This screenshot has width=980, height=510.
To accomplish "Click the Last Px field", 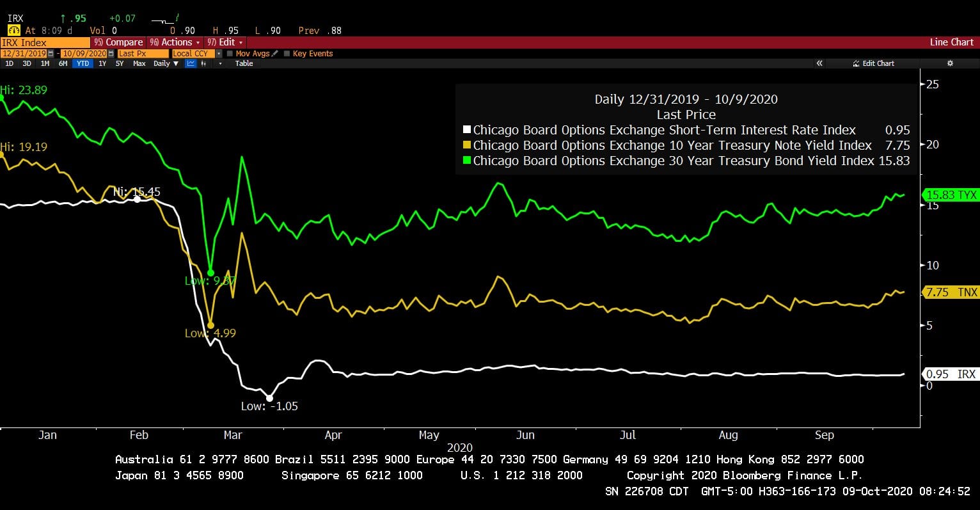I will point(143,54).
